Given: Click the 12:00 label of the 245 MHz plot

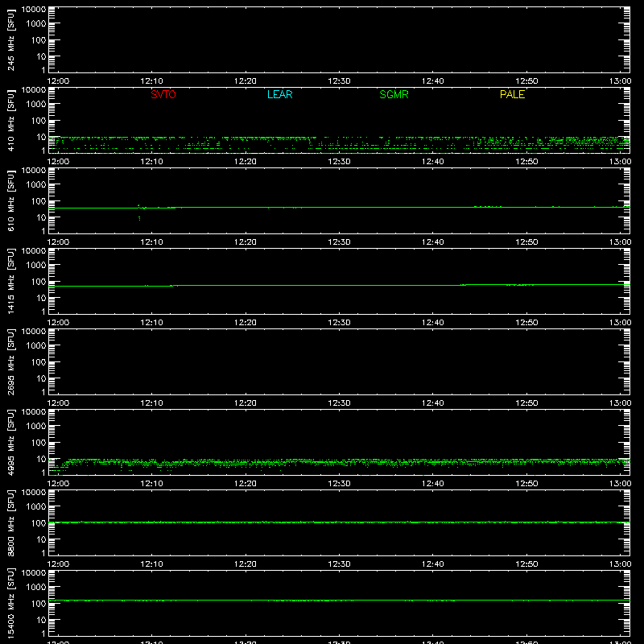Looking at the screenshot, I should click(58, 81).
